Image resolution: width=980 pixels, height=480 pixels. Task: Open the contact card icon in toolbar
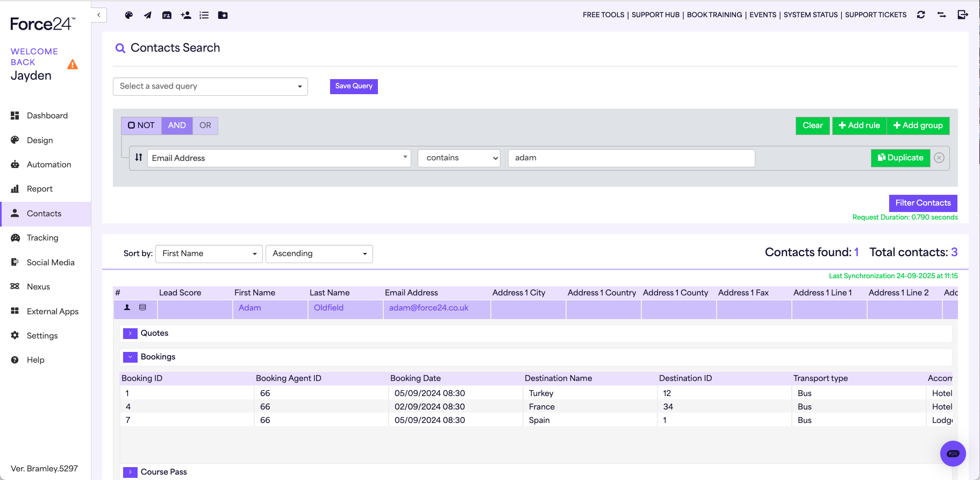coord(167,15)
